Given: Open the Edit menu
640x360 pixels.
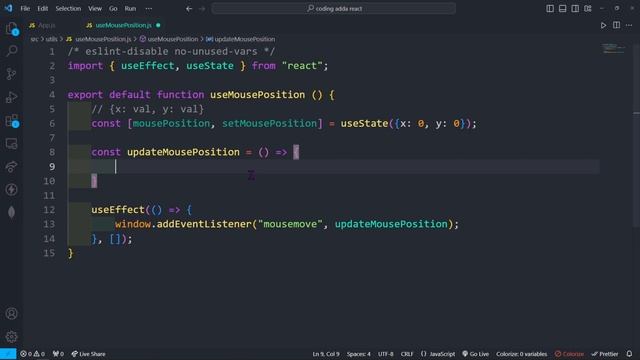Looking at the screenshot, I should 42,9.
